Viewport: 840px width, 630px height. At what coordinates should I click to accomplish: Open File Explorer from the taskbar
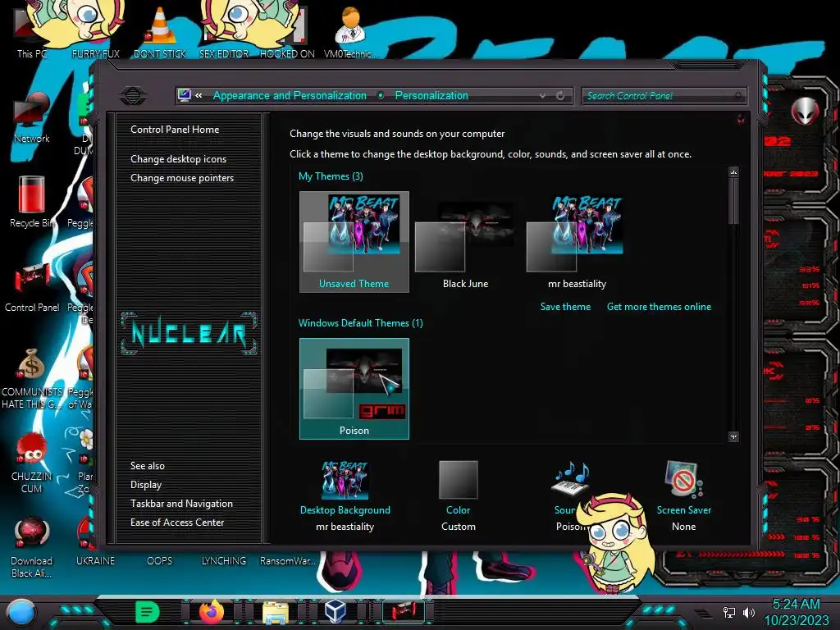point(276,612)
